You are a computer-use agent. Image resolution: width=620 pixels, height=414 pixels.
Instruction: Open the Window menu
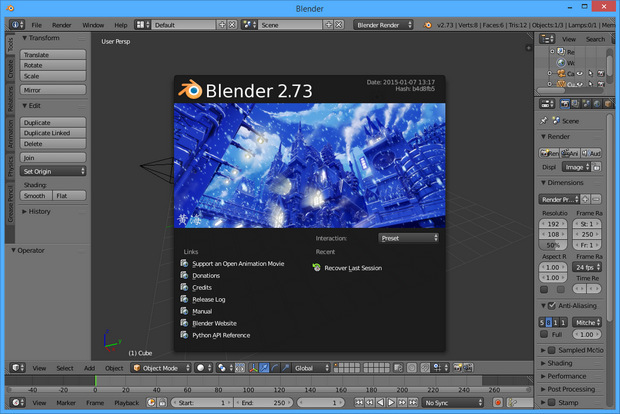pos(93,25)
